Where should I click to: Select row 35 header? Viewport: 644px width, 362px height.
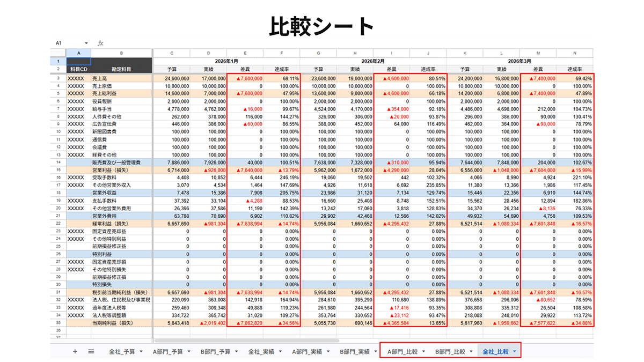click(x=58, y=323)
